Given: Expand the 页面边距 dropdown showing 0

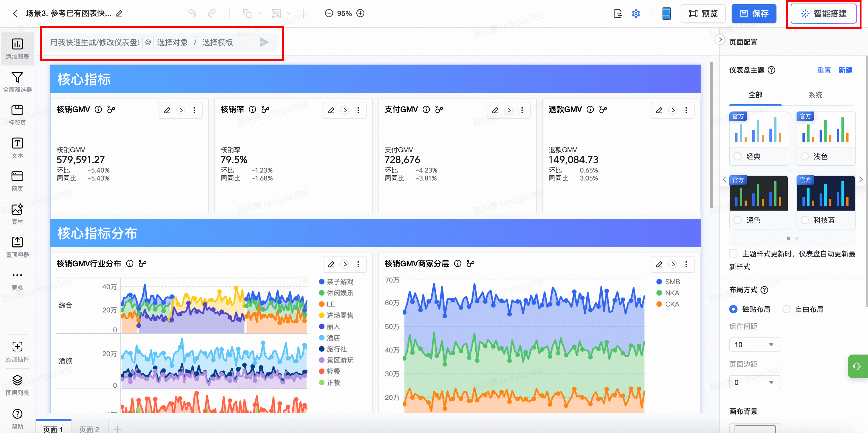Looking at the screenshot, I should click(x=755, y=383).
